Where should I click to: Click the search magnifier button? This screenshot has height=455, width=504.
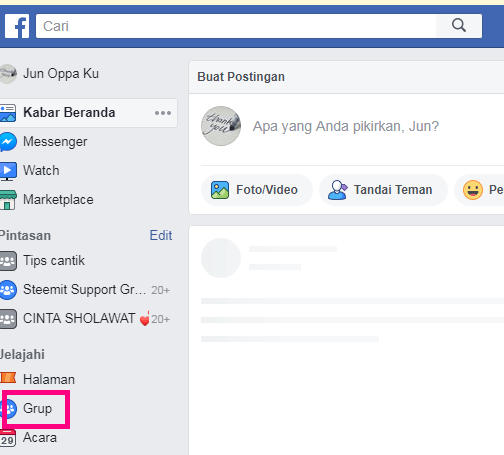tap(459, 26)
